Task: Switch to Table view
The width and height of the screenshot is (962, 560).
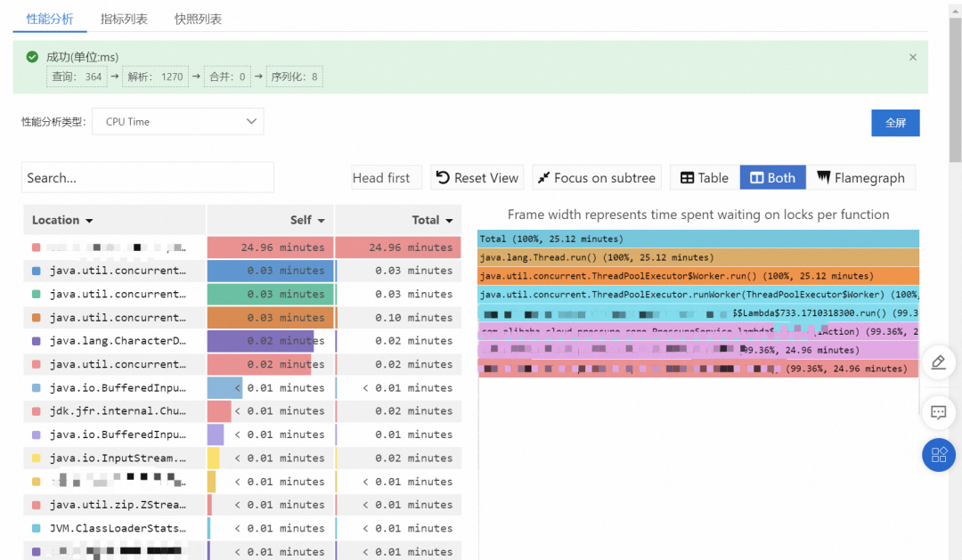Action: click(705, 178)
